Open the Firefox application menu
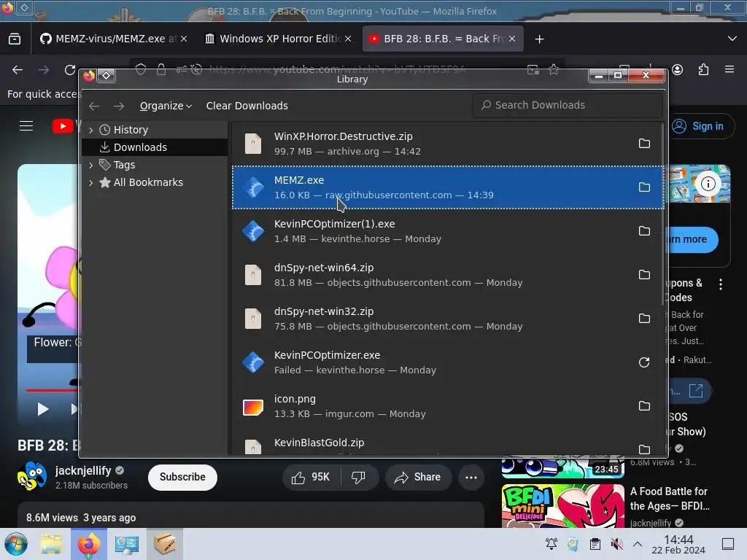The image size is (747, 560). click(x=729, y=69)
